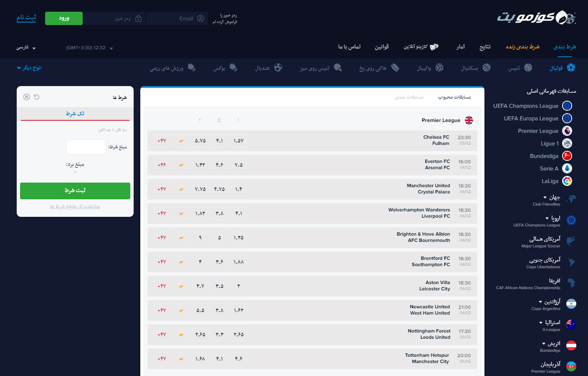Expand the استرالیا A-League entry
Screen dimensions: 588x376
pos(550,323)
